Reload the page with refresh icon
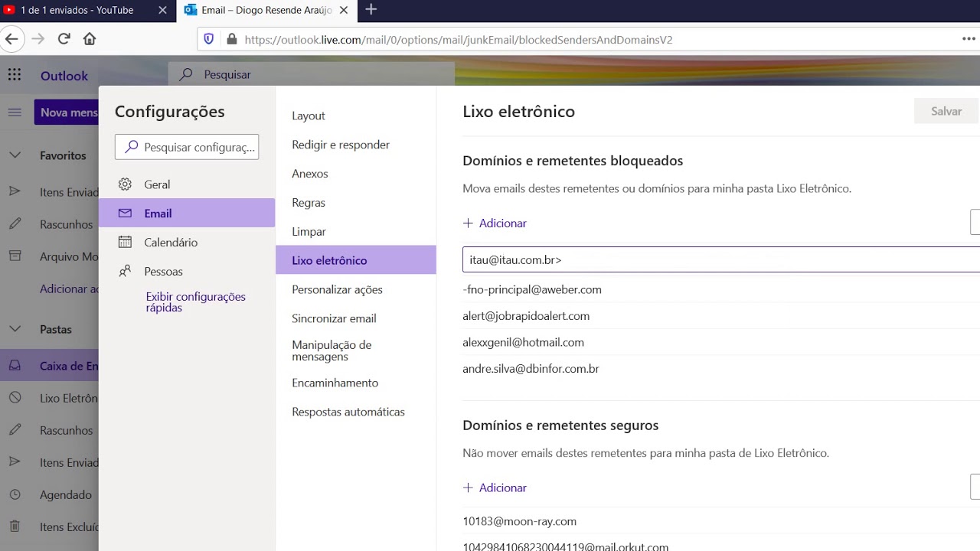Screen dimensions: 980x551 click(64, 39)
